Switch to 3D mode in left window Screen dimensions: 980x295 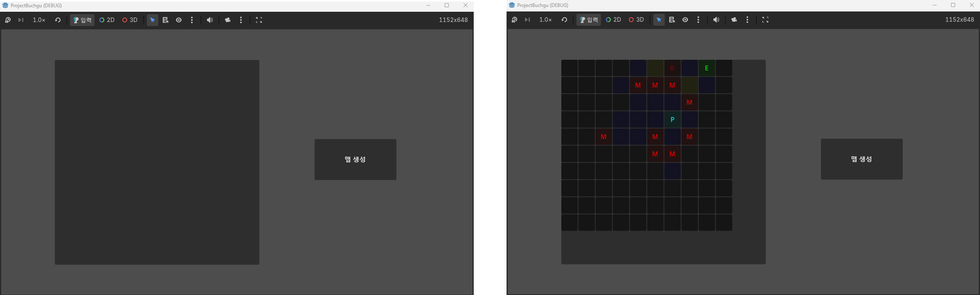tap(130, 20)
